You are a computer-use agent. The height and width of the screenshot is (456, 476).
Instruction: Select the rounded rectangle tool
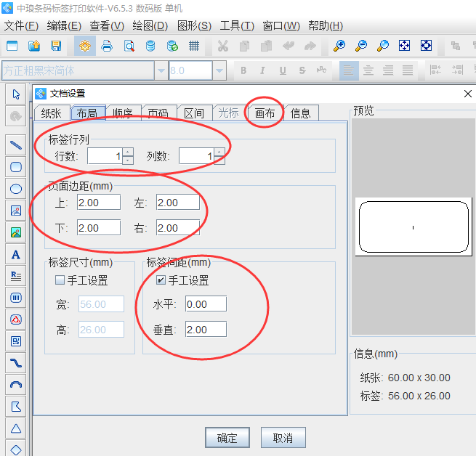coord(15,166)
